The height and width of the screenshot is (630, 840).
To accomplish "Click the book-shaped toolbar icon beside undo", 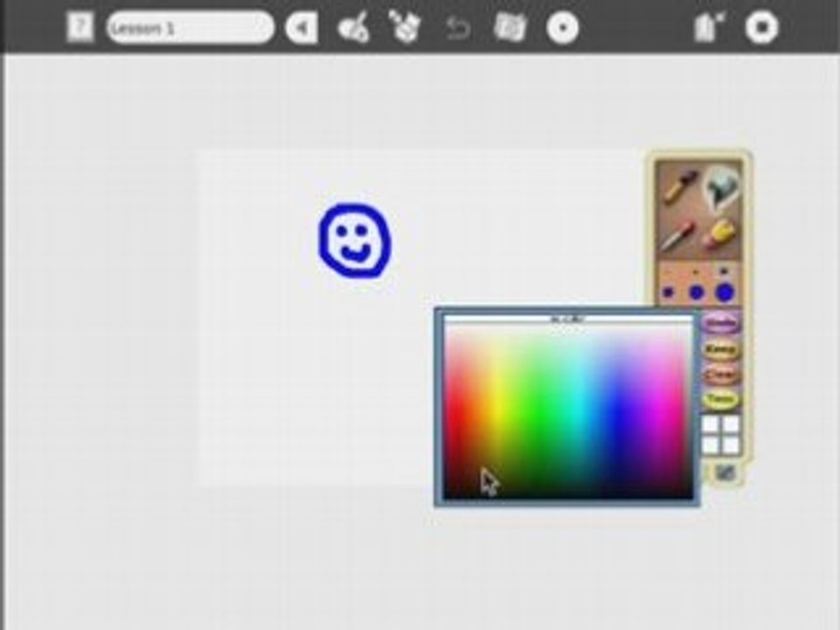I will coord(509,27).
